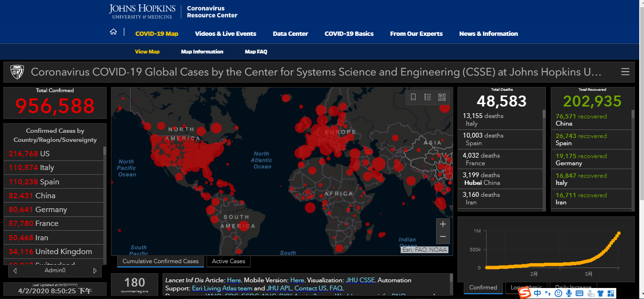
Task: Click the Johns Hopkins shield logo in dashboard header
Action: (18, 72)
